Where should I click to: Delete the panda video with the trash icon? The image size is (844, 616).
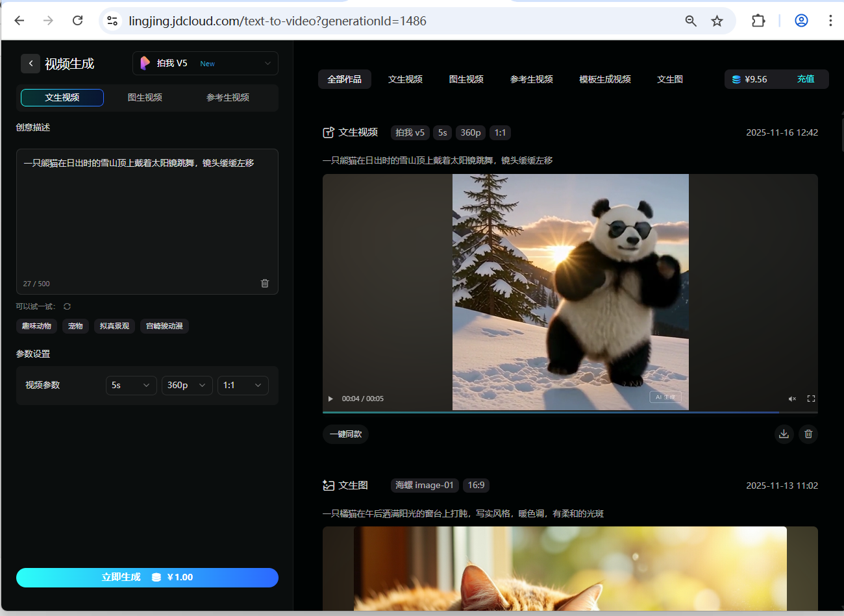click(x=808, y=434)
